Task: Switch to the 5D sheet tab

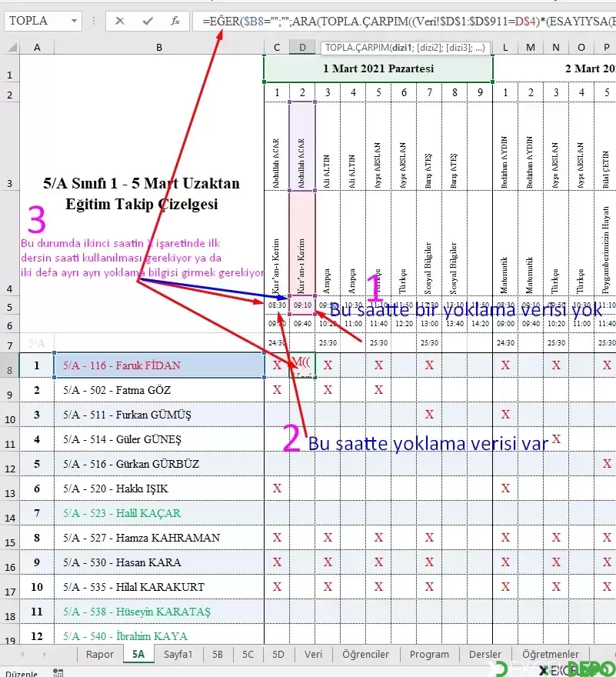Action: click(x=278, y=654)
